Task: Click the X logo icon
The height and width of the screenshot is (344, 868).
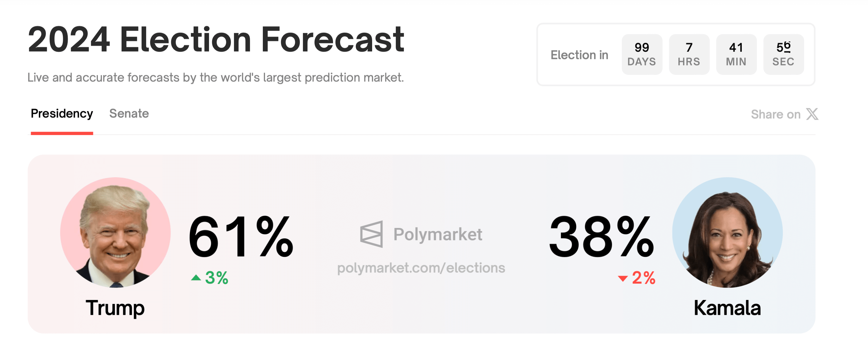Action: [x=812, y=114]
